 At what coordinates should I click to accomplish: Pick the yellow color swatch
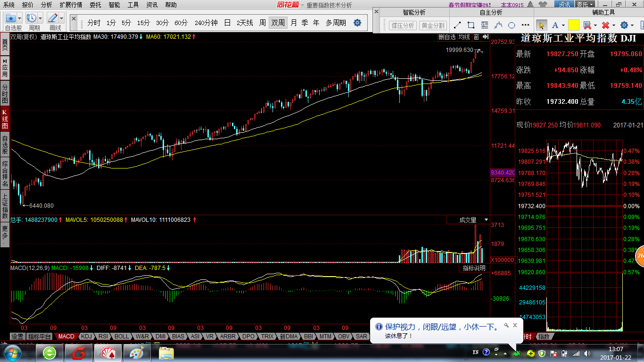573,25
